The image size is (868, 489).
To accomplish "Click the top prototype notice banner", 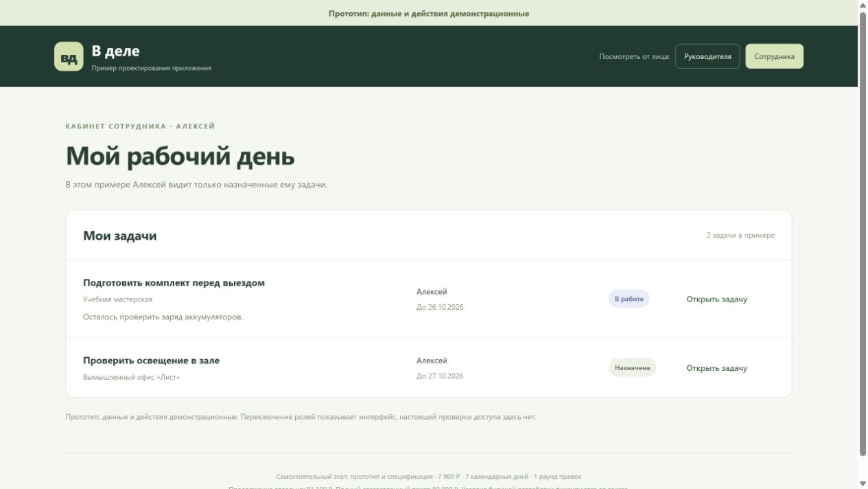I will click(x=429, y=13).
